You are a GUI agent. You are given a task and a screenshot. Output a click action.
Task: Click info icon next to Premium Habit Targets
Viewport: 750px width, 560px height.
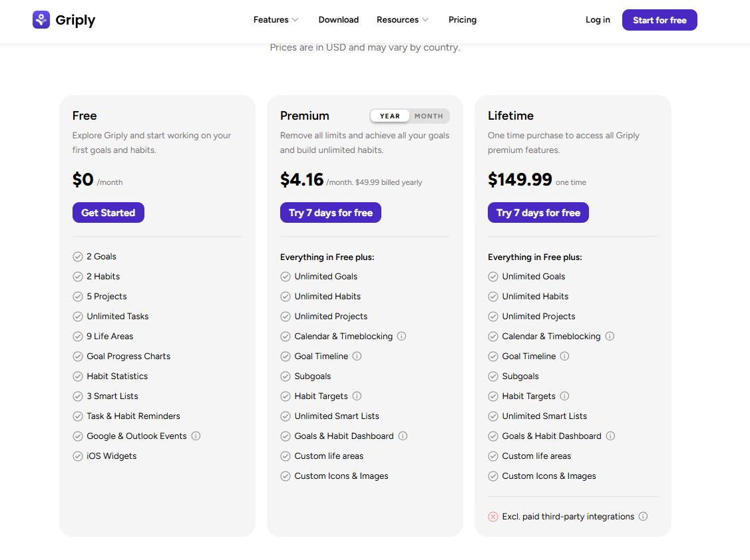pos(357,396)
